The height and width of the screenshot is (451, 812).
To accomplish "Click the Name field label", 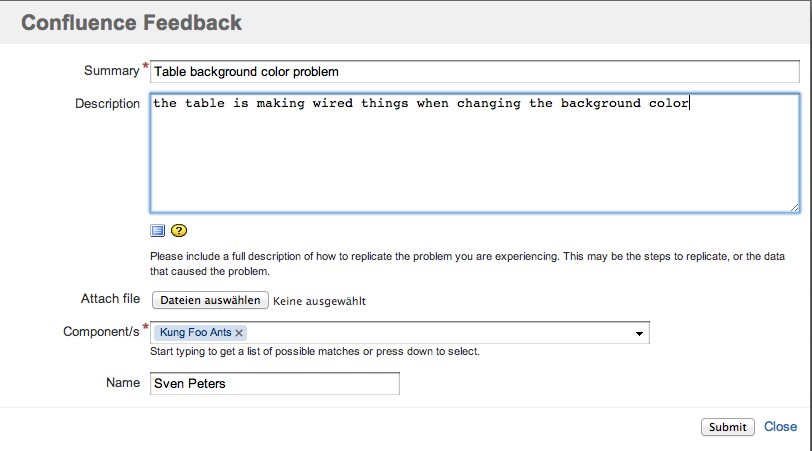I will click(x=123, y=383).
